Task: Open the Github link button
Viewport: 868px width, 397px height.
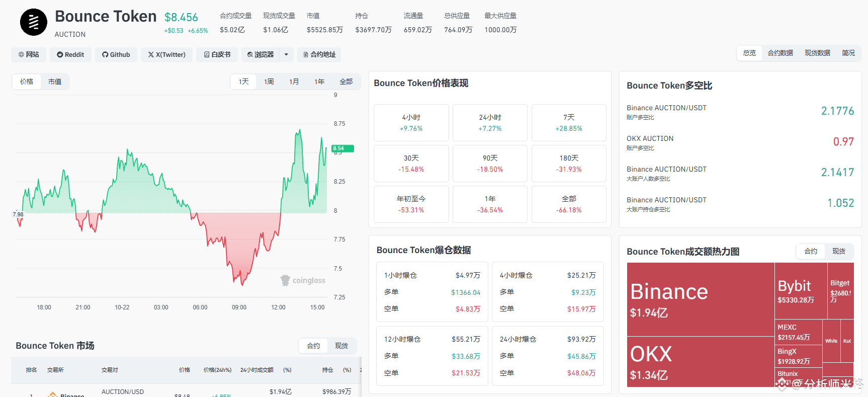Action: tap(116, 54)
